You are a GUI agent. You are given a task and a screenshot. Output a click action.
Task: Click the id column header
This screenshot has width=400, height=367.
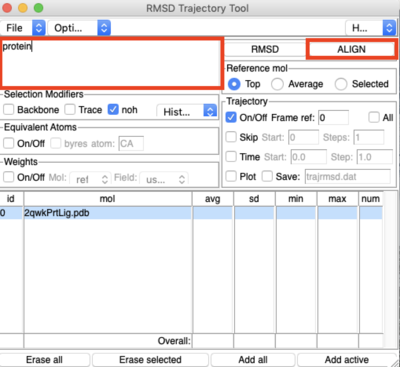click(11, 199)
